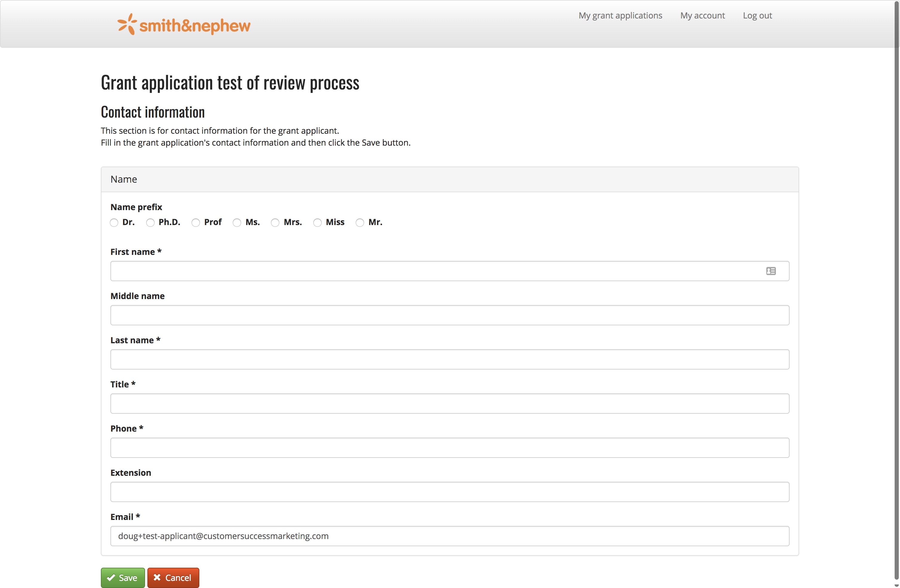900x588 pixels.
Task: Select the Miss prefix
Action: pos(318,223)
